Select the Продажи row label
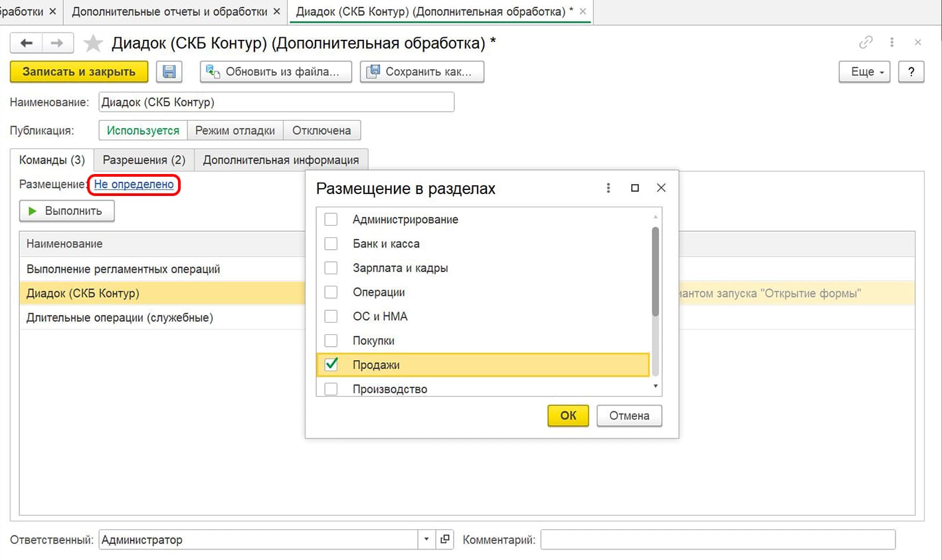Image resolution: width=942 pixels, height=560 pixels. click(x=376, y=365)
